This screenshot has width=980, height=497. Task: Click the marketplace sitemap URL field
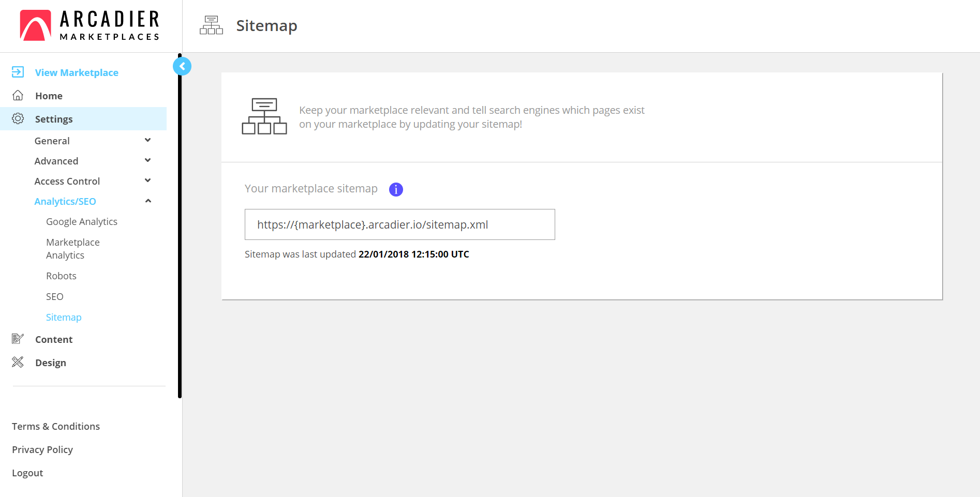(x=399, y=224)
